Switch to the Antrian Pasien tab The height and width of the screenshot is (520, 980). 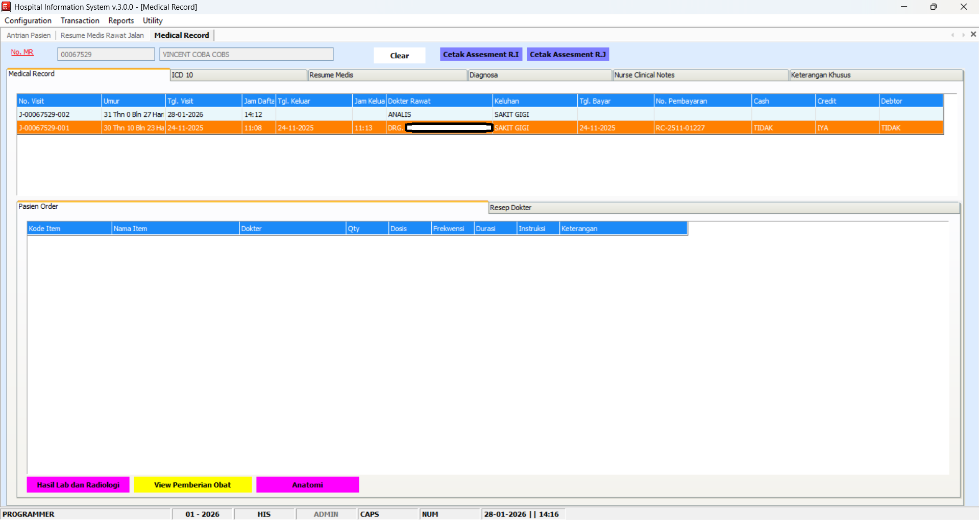click(x=29, y=35)
